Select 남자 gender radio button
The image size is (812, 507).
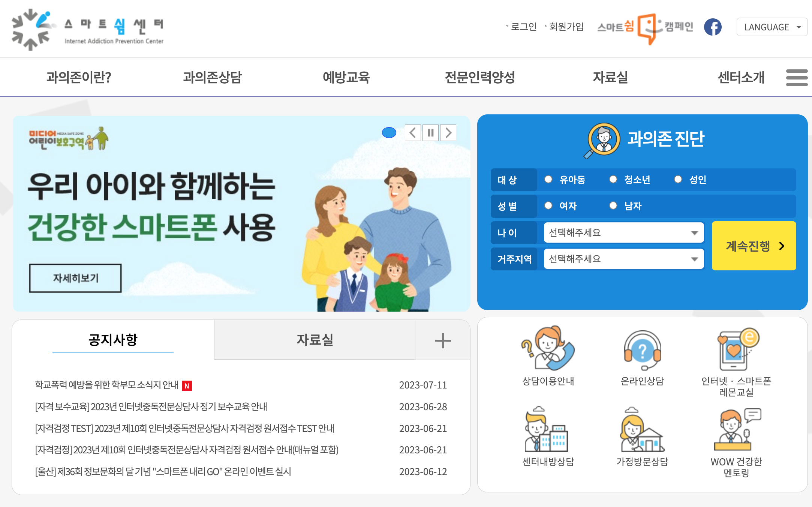tap(613, 205)
